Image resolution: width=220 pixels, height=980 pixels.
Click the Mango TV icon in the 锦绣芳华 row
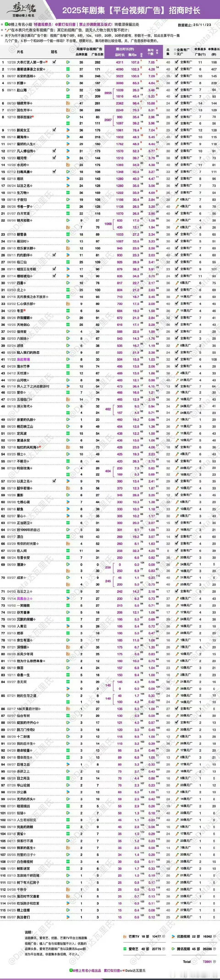coord(68,103)
